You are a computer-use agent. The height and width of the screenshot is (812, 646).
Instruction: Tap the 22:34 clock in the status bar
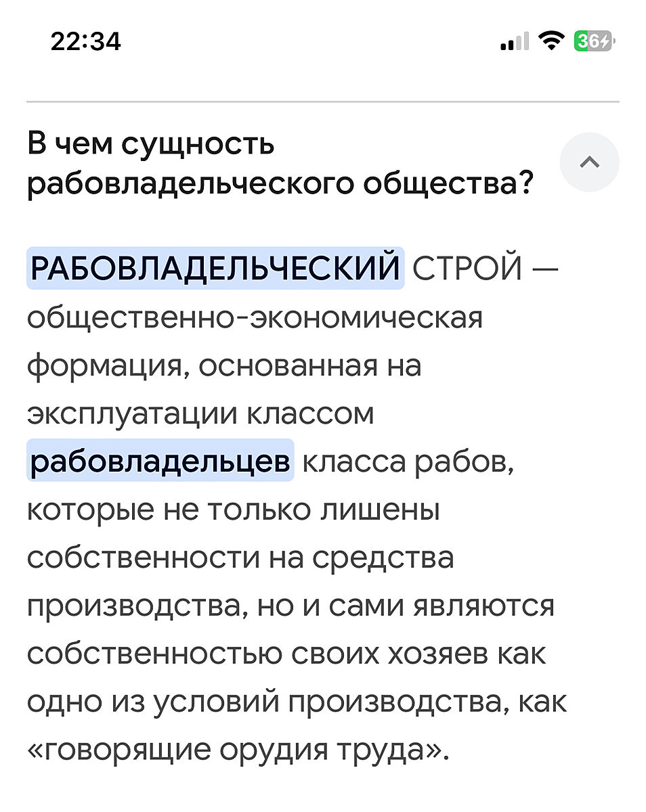pos(86,42)
